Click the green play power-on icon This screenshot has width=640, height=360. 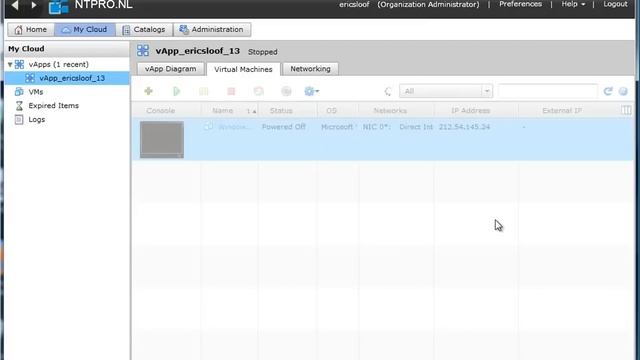(176, 91)
